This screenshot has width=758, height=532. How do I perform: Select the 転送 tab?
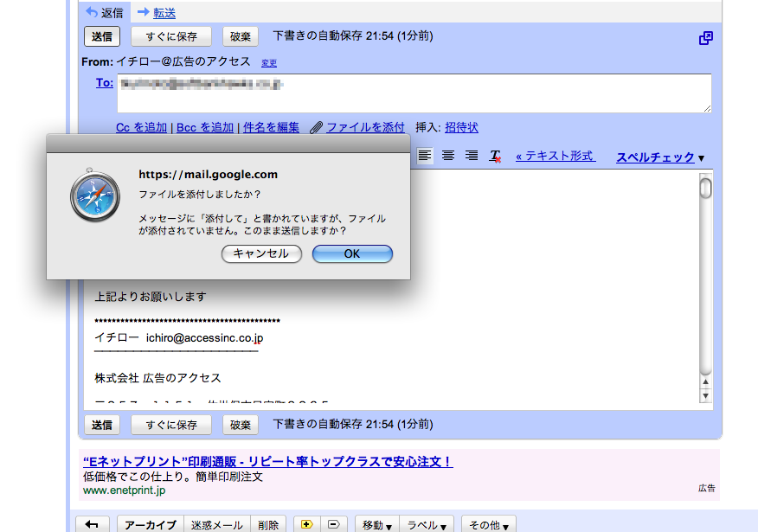click(x=164, y=13)
